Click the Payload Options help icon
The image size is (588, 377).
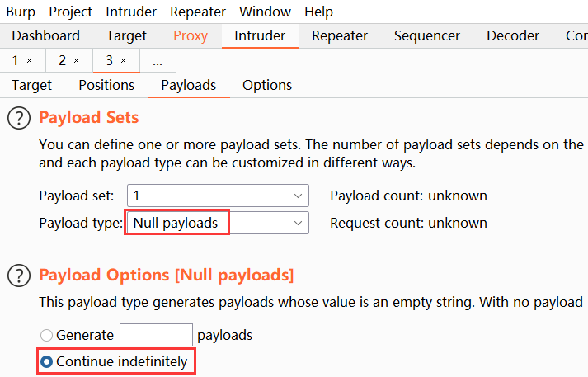tap(17, 275)
